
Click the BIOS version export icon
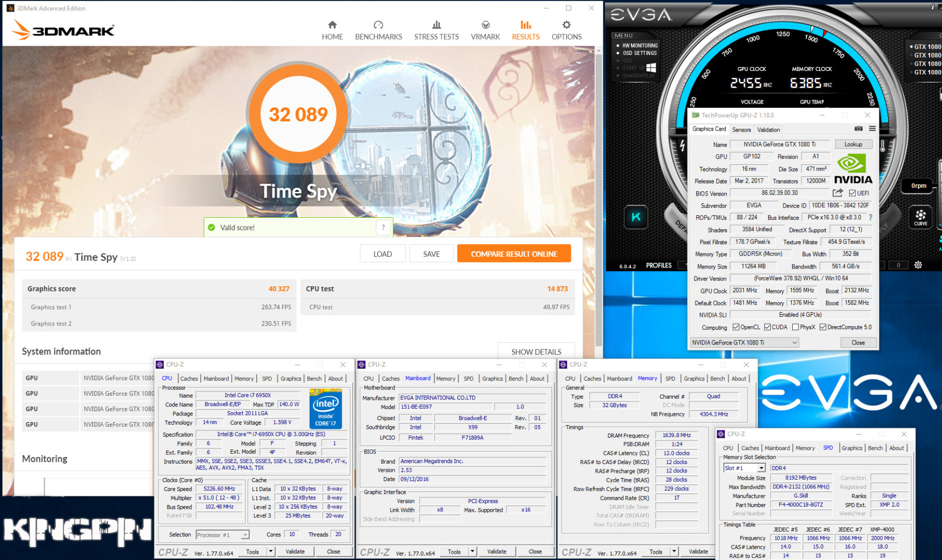click(837, 193)
